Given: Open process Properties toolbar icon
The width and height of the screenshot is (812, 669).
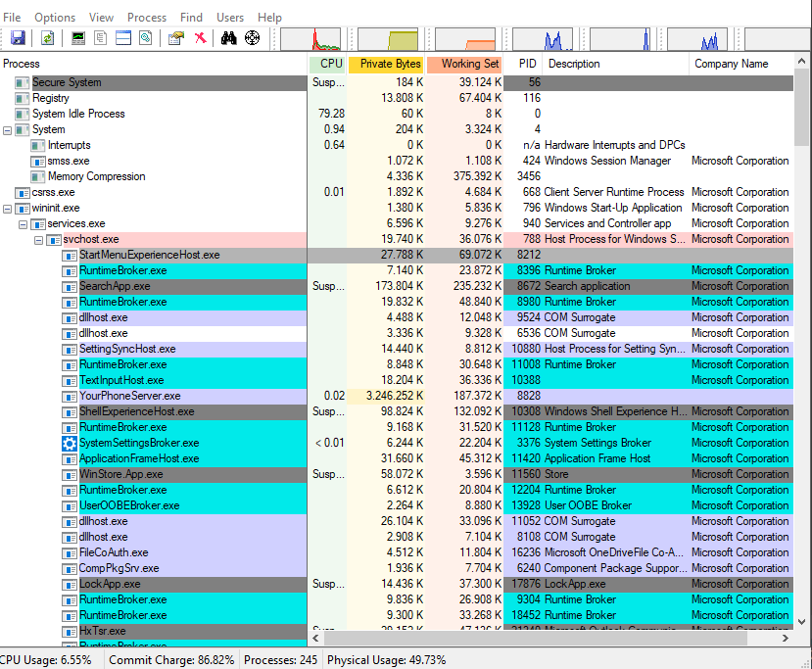Looking at the screenshot, I should tap(176, 38).
